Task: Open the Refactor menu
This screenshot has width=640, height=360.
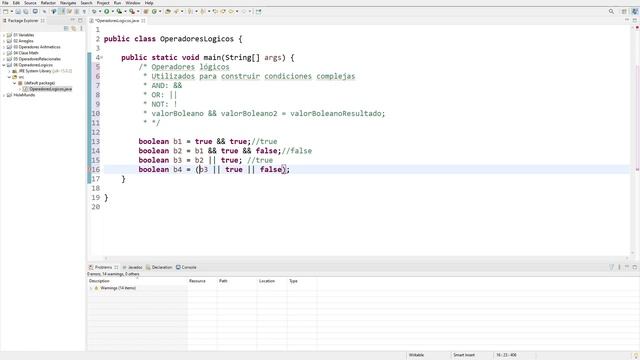Action: pyautogui.click(x=48, y=3)
